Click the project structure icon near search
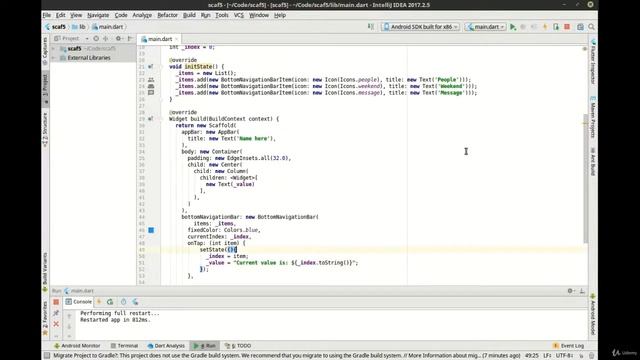Screen dimensions: 640x360 [580, 27]
